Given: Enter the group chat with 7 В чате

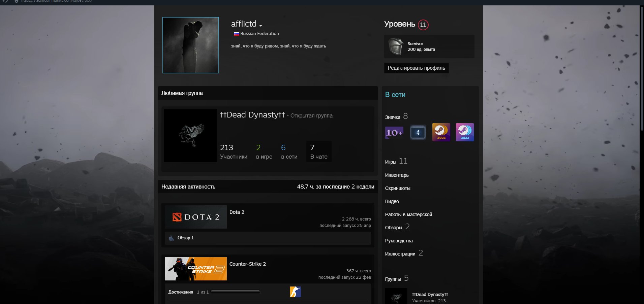Looking at the screenshot, I should click(x=319, y=151).
